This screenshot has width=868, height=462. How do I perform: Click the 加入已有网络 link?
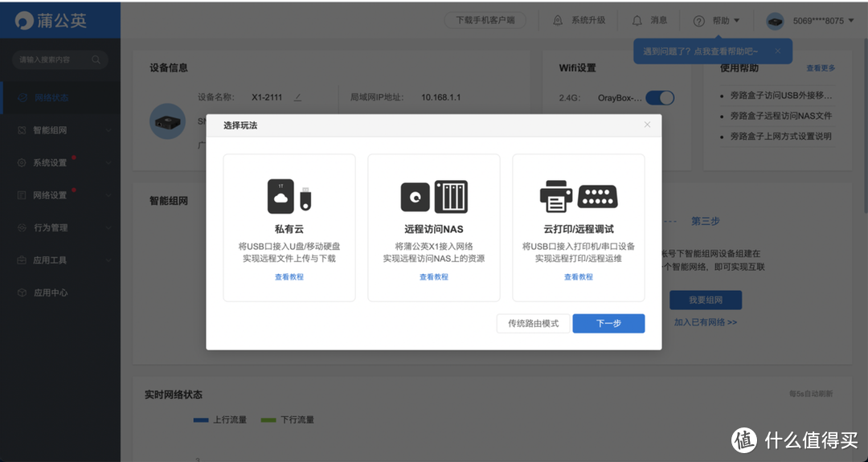[706, 322]
